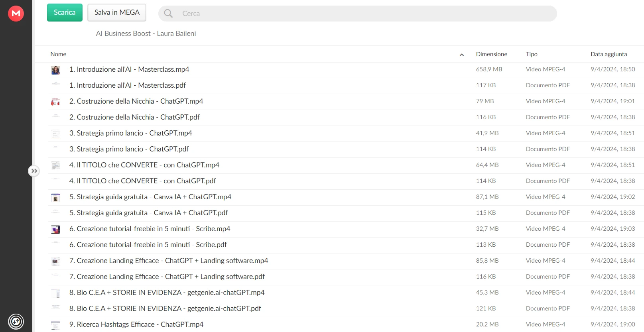Image resolution: width=644 pixels, height=332 pixels.
Task: Click Salva in MEGA button
Action: point(117,12)
